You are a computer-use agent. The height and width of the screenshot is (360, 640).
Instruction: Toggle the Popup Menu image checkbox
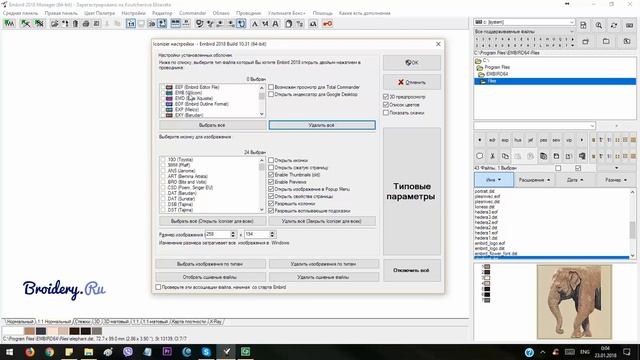(271, 189)
